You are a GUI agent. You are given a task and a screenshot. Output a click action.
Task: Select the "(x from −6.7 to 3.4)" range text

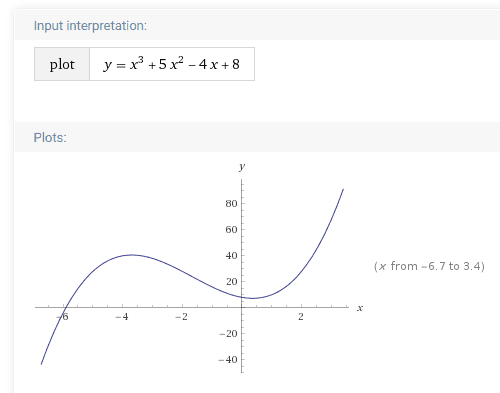point(429,266)
